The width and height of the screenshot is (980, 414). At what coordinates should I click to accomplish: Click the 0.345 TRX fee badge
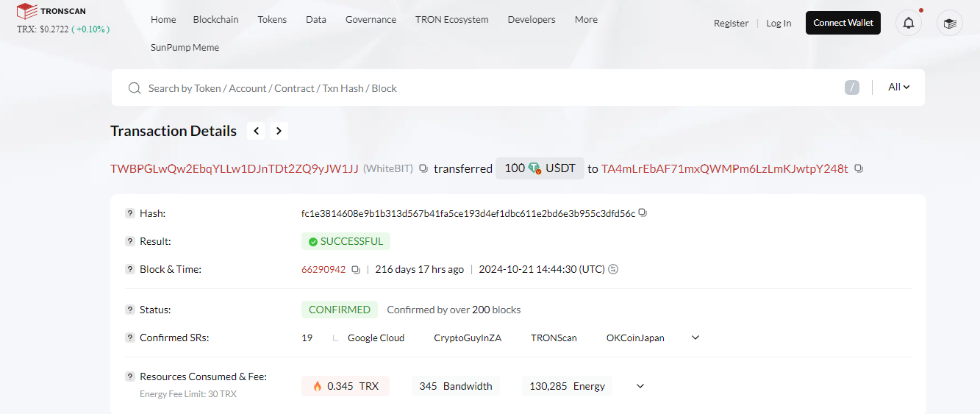[x=346, y=386]
